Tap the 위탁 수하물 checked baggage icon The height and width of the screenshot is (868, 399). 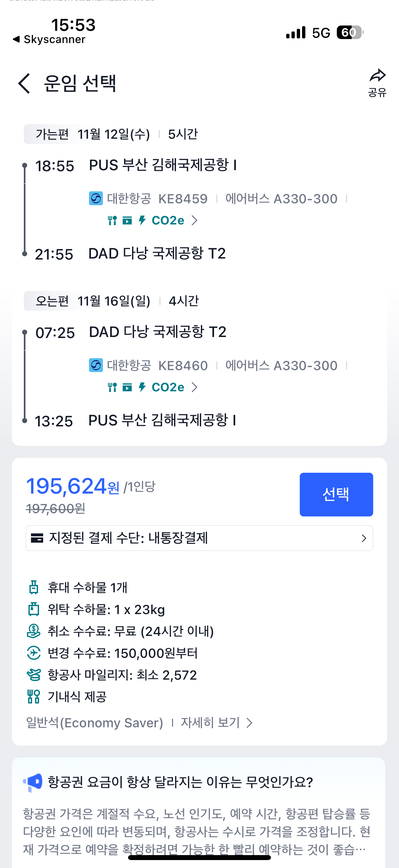click(x=33, y=609)
